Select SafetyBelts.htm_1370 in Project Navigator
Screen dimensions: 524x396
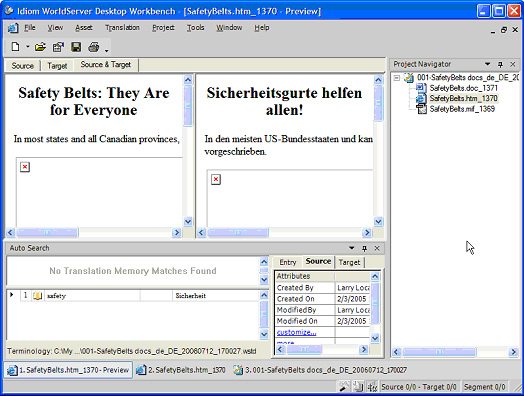(464, 98)
